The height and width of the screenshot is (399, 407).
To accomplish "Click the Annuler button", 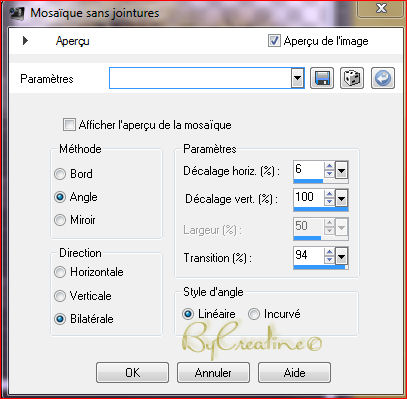I will [x=213, y=372].
